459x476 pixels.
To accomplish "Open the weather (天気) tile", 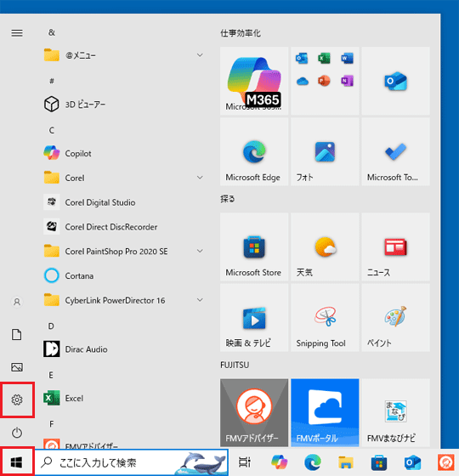I will coord(325,246).
